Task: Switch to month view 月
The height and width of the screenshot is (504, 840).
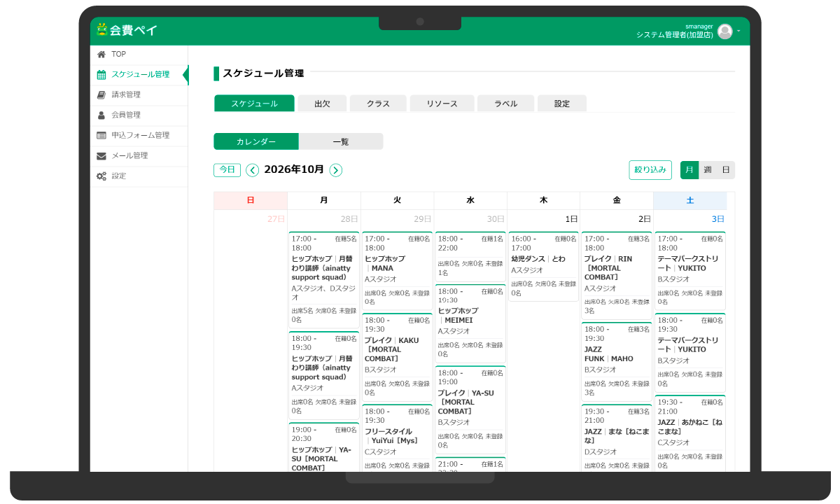Action: coord(689,170)
